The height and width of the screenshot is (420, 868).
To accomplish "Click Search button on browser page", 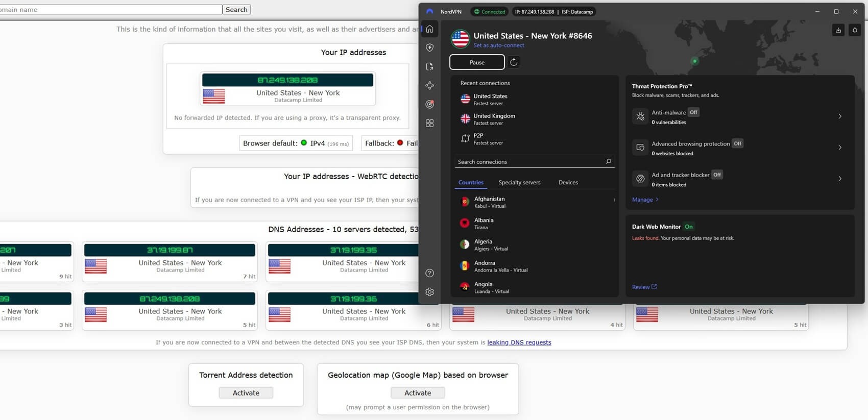I will click(236, 10).
